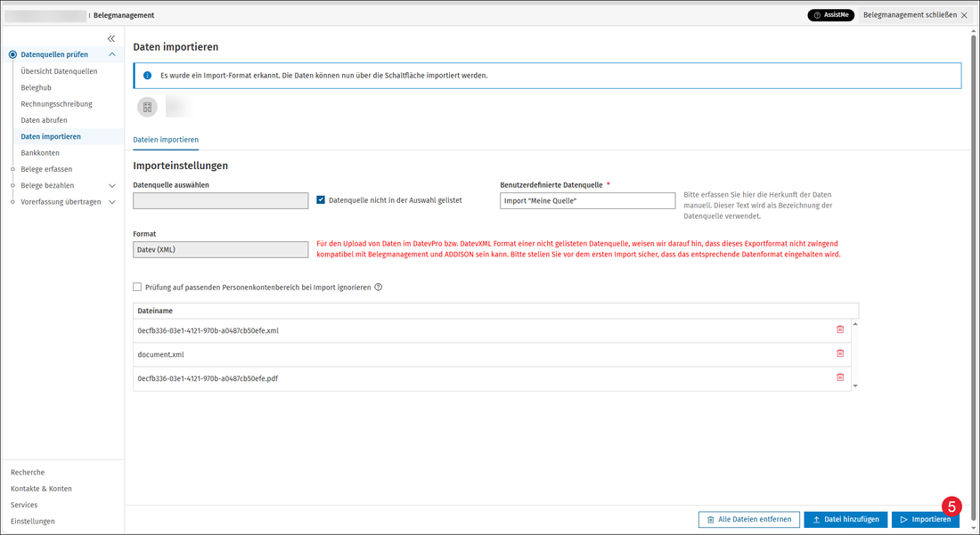Viewport: 980px width, 535px height.
Task: Delete the .pdf file via trash icon
Action: 840,377
